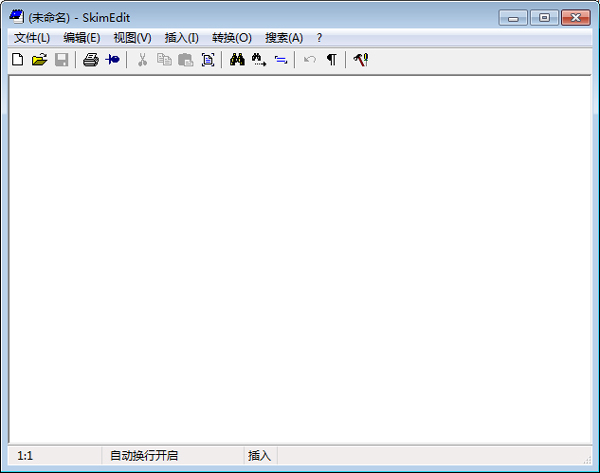The width and height of the screenshot is (600, 473).
Task: Open a file with the folder icon
Action: point(39,60)
